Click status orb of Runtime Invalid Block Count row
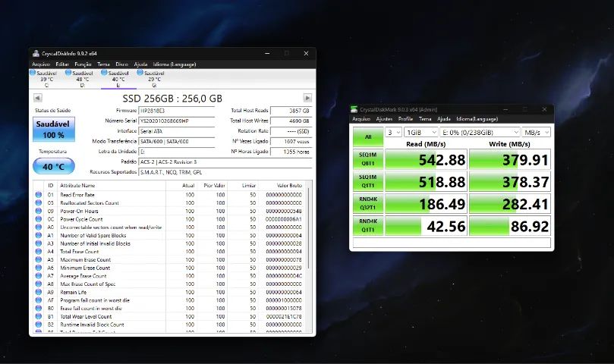Viewport: 614px width, 364px height. point(39,325)
